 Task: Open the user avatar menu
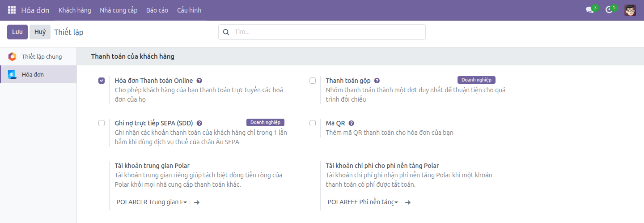tap(630, 10)
